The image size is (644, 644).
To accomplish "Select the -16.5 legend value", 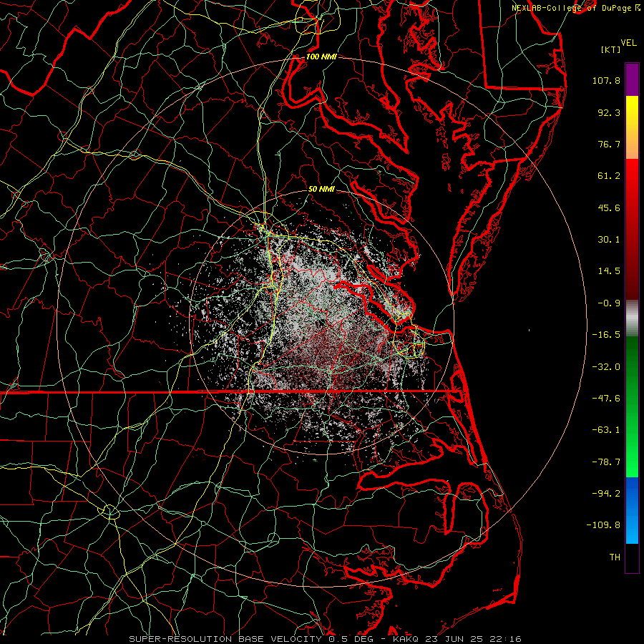I will 606,335.
